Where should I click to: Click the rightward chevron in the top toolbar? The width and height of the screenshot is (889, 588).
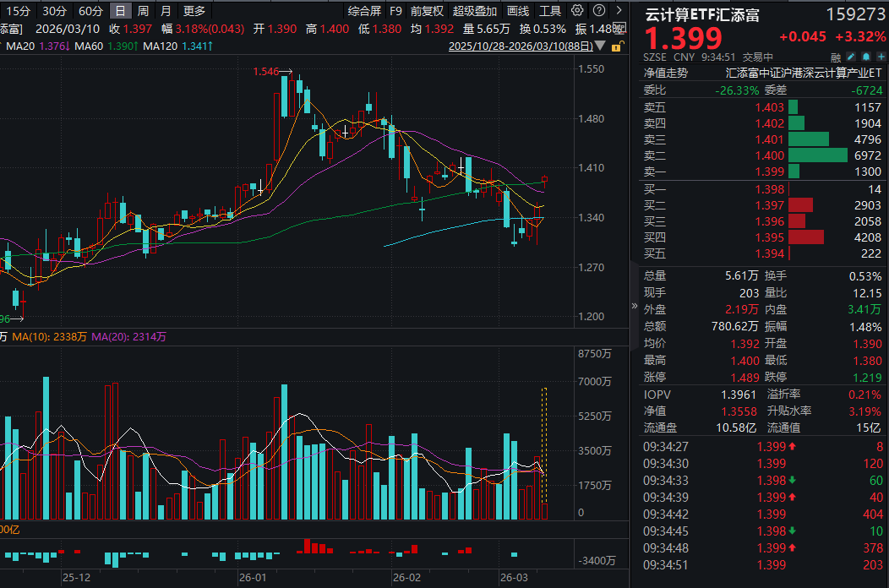tap(619, 10)
